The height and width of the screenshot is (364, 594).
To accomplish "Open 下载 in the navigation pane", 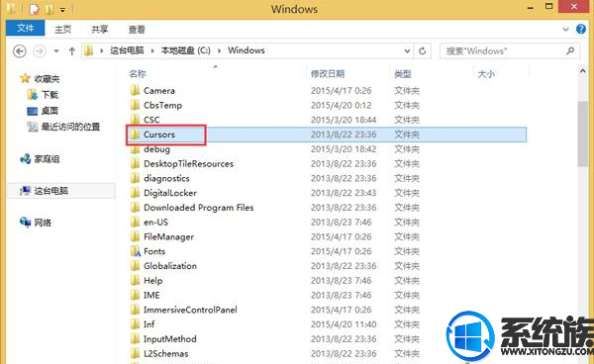I will tap(49, 95).
